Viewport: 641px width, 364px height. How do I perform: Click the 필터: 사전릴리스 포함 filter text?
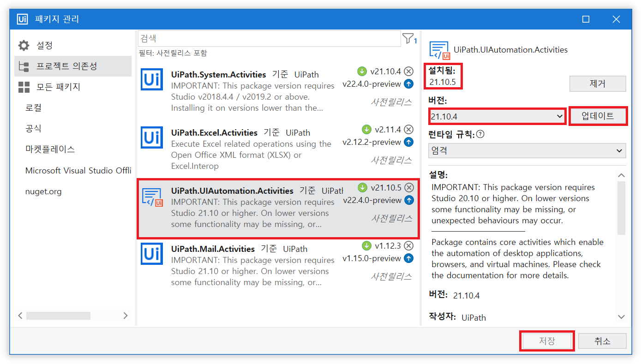[x=173, y=53]
